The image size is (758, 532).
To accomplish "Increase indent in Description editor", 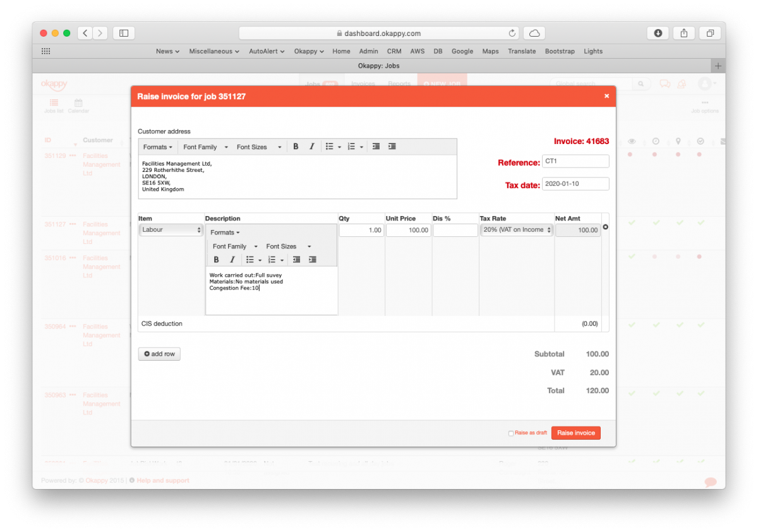I will (x=312, y=260).
